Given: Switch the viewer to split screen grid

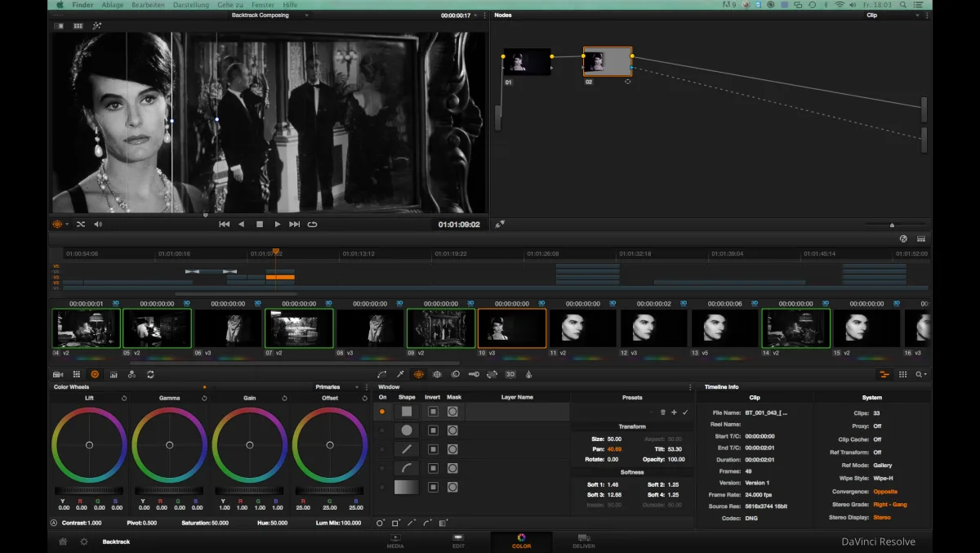Looking at the screenshot, I should pos(78,26).
